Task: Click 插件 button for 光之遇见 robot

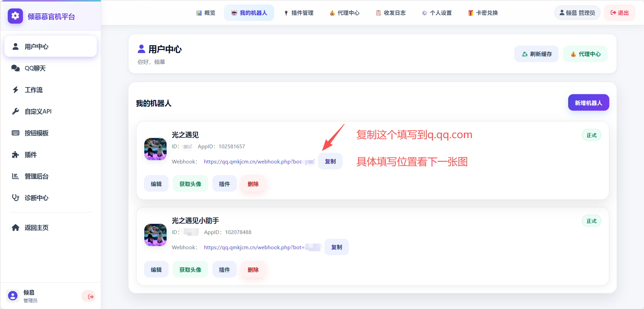Action: tap(224, 184)
